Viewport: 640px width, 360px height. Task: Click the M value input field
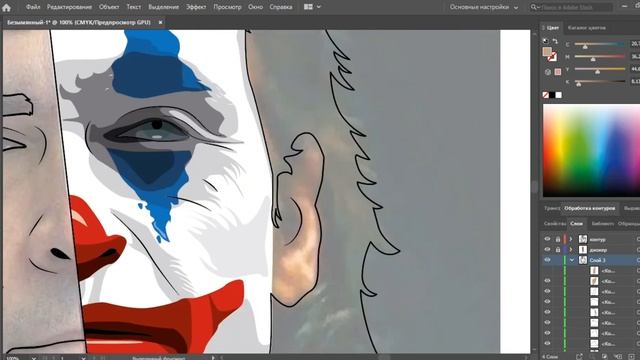635,56
